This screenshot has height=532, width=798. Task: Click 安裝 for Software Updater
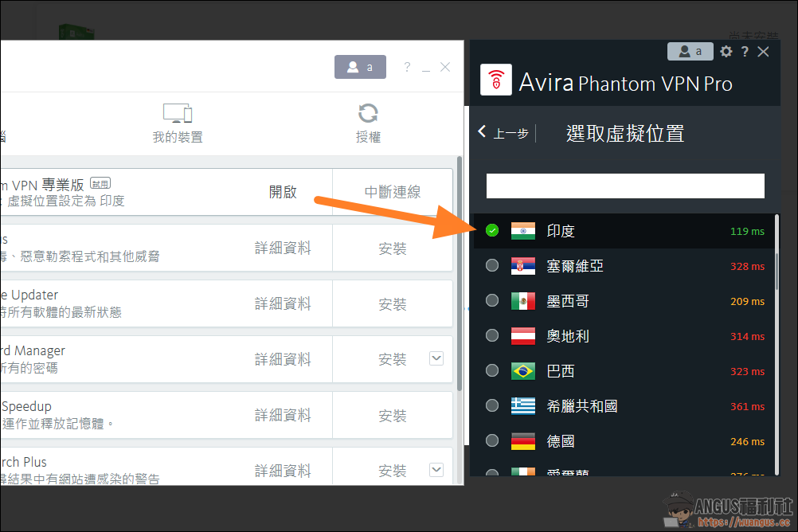pyautogui.click(x=393, y=304)
